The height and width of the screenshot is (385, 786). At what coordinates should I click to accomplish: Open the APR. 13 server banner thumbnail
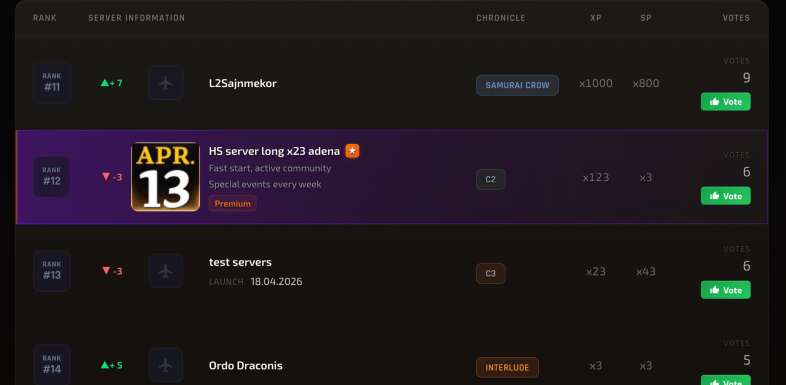(165, 176)
